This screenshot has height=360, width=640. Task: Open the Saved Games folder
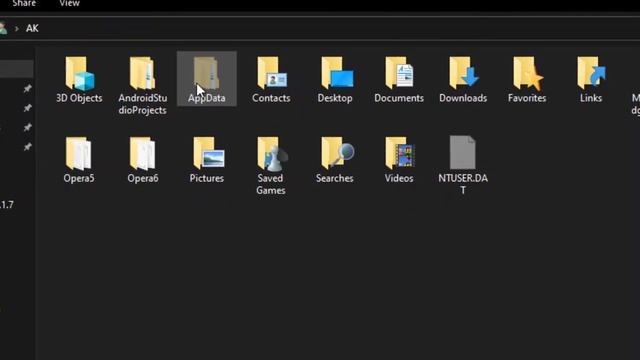click(271, 166)
